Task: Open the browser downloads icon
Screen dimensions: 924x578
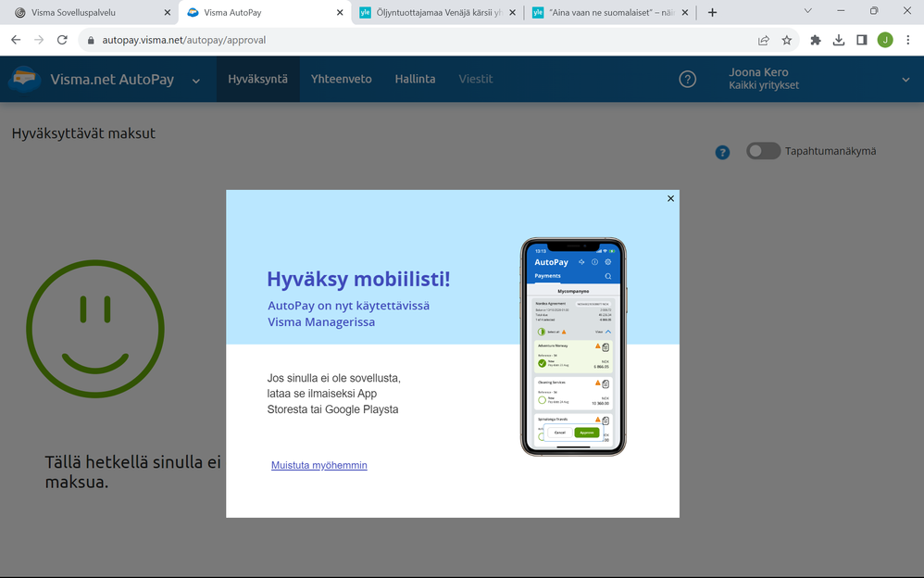Action: pos(839,40)
